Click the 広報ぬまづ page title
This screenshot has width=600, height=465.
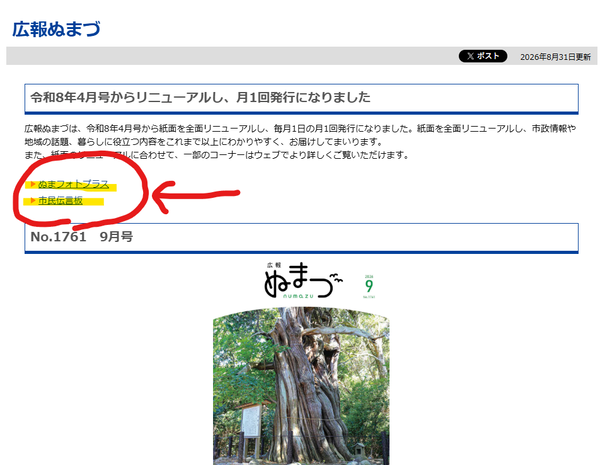pyautogui.click(x=57, y=29)
